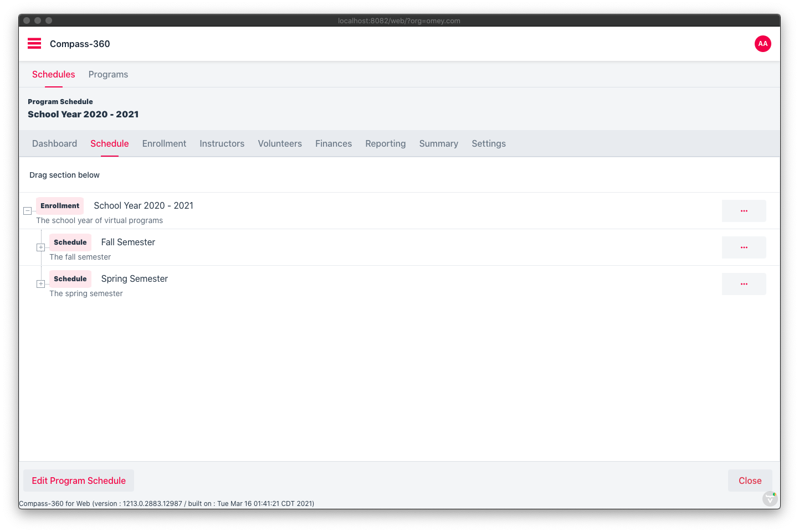Screen dimensions: 799x532
Task: Expand the Fall Semester node
Action: (x=40, y=247)
